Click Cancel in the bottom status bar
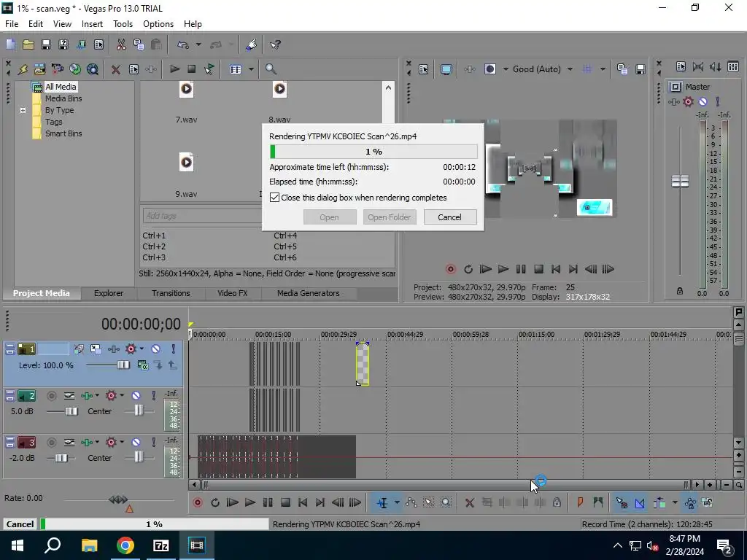This screenshot has width=747, height=560. pyautogui.click(x=20, y=524)
